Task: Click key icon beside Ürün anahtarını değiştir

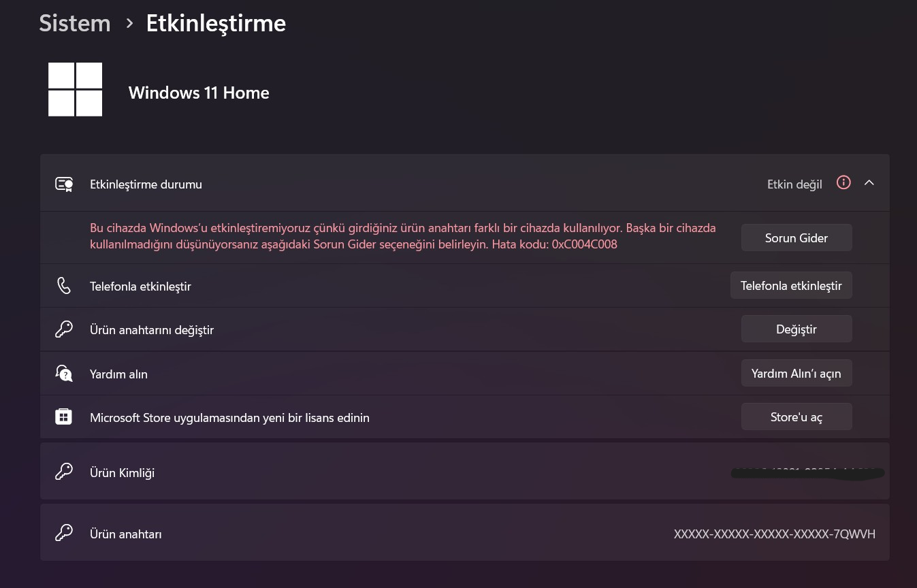Action: tap(64, 329)
